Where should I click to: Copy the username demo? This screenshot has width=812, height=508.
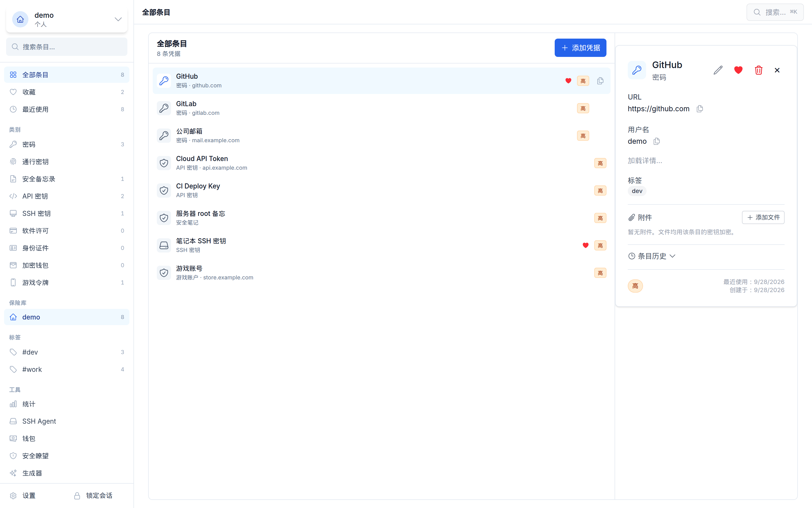pyautogui.click(x=657, y=141)
